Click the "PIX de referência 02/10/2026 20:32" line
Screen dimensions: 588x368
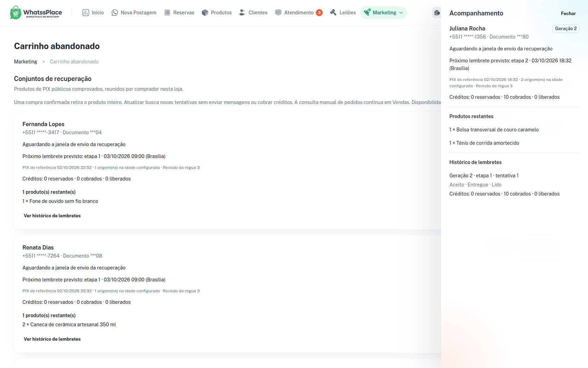111,291
